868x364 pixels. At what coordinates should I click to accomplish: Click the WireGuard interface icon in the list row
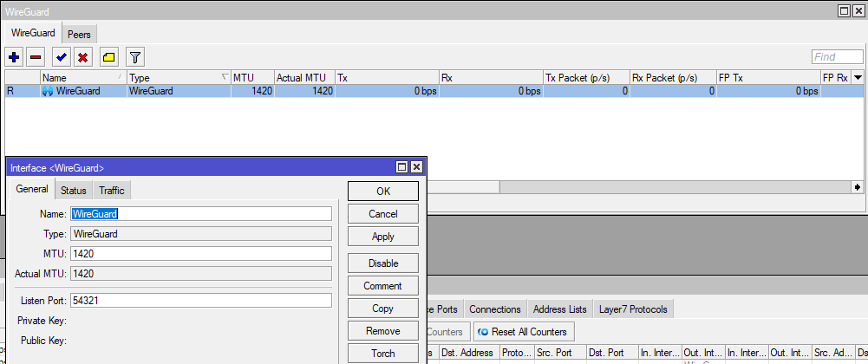point(48,91)
